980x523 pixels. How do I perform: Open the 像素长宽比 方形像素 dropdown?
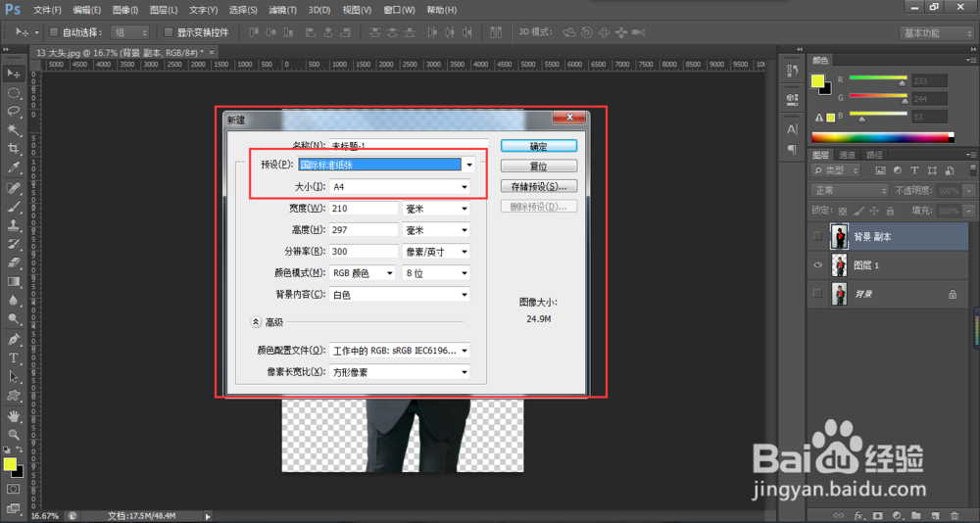click(x=400, y=372)
